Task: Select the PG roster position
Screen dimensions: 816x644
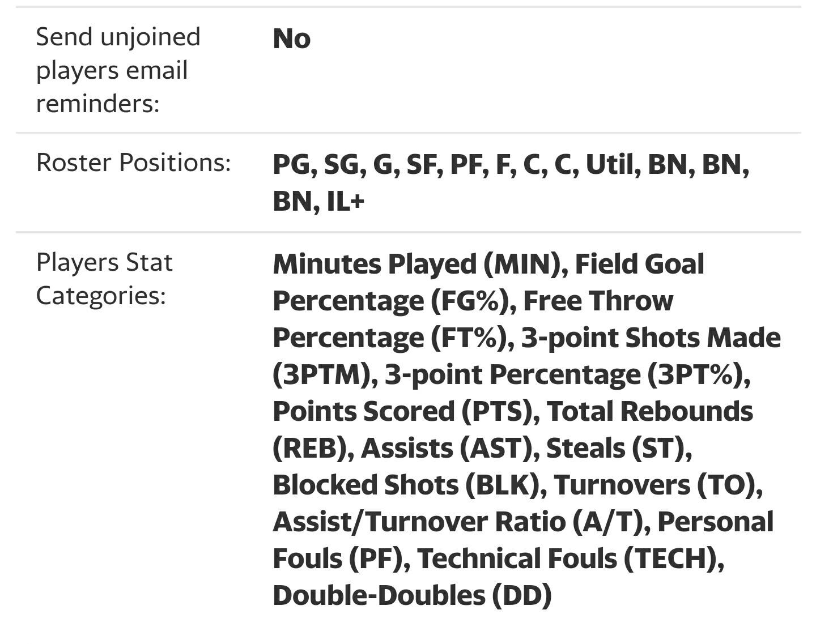Action: point(291,165)
